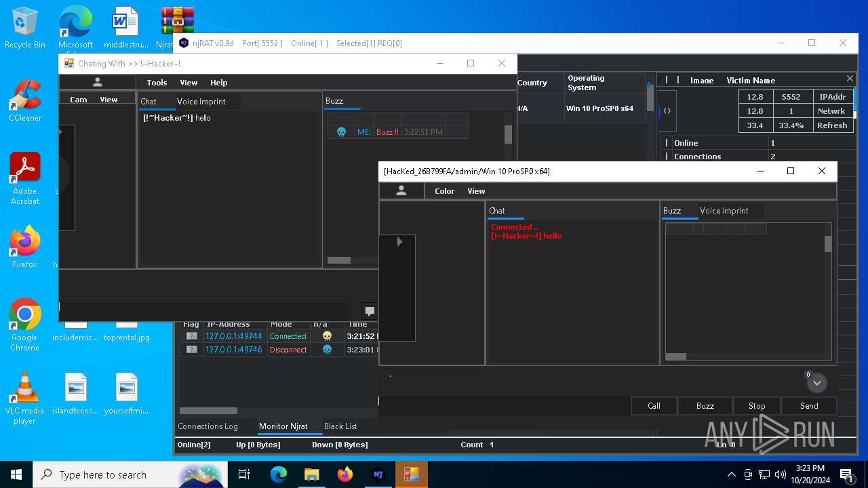868x488 pixels.
Task: Expand the side panel arrow in HacKed window
Action: pos(399,241)
